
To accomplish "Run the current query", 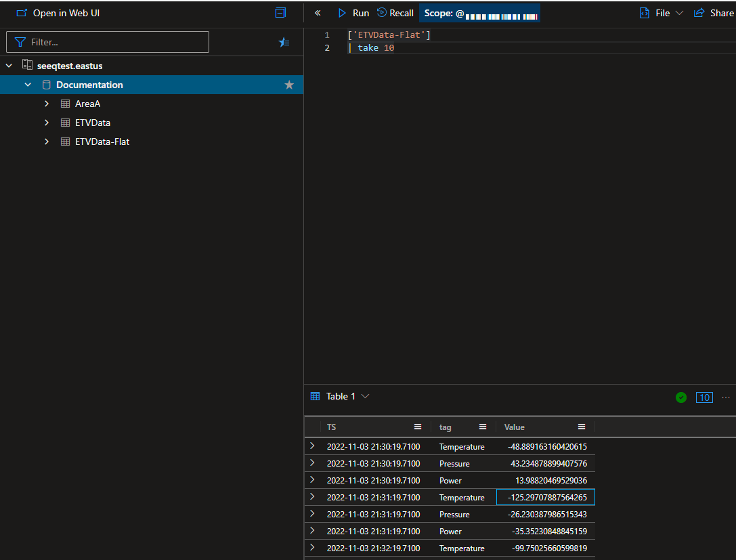I will point(353,12).
